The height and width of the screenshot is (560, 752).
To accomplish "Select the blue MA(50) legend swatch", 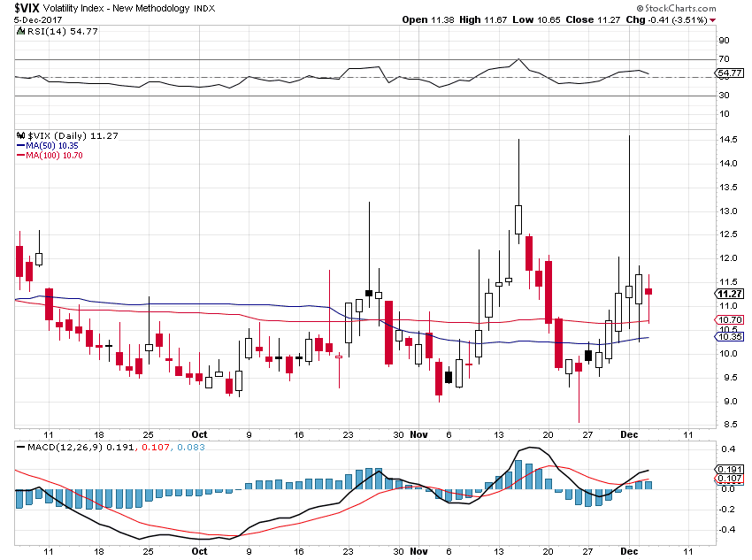I will tap(20, 146).
